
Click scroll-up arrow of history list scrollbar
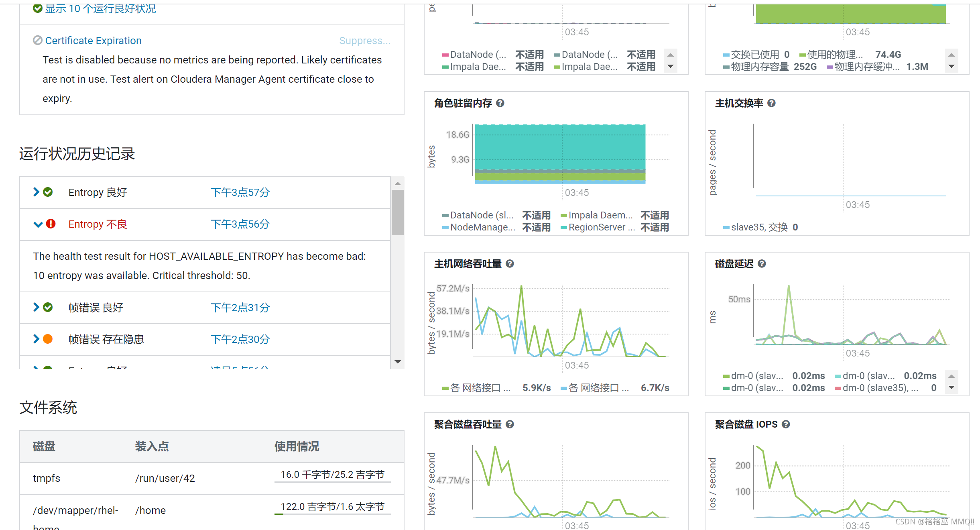pyautogui.click(x=397, y=183)
